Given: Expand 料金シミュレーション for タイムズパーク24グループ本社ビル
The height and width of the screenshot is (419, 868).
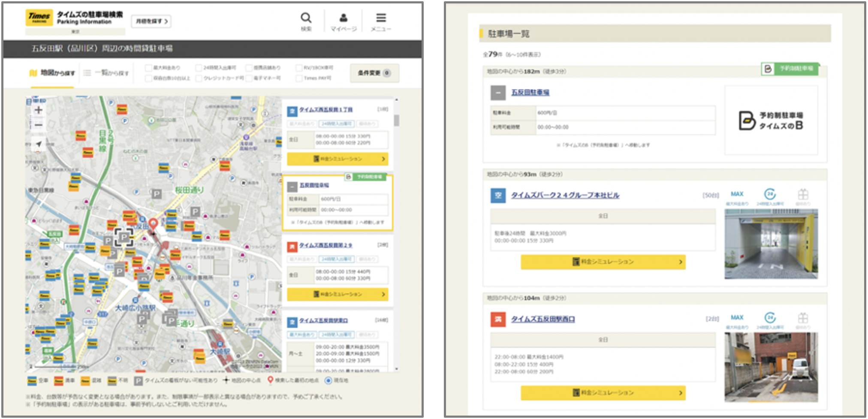Looking at the screenshot, I should pos(603,262).
